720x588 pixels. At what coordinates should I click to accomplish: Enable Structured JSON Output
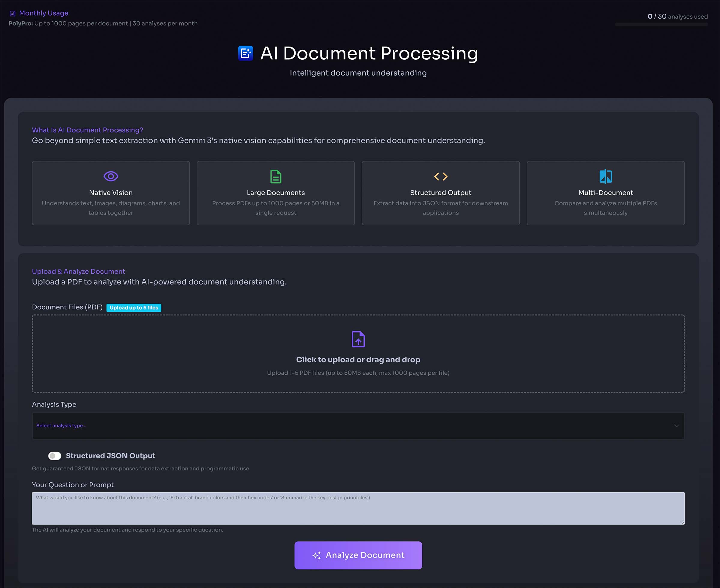coord(54,456)
